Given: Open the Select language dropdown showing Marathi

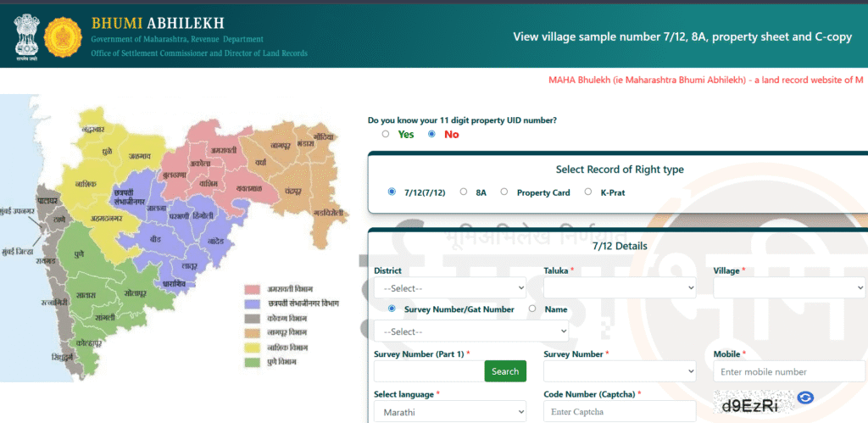Looking at the screenshot, I should tap(450, 412).
